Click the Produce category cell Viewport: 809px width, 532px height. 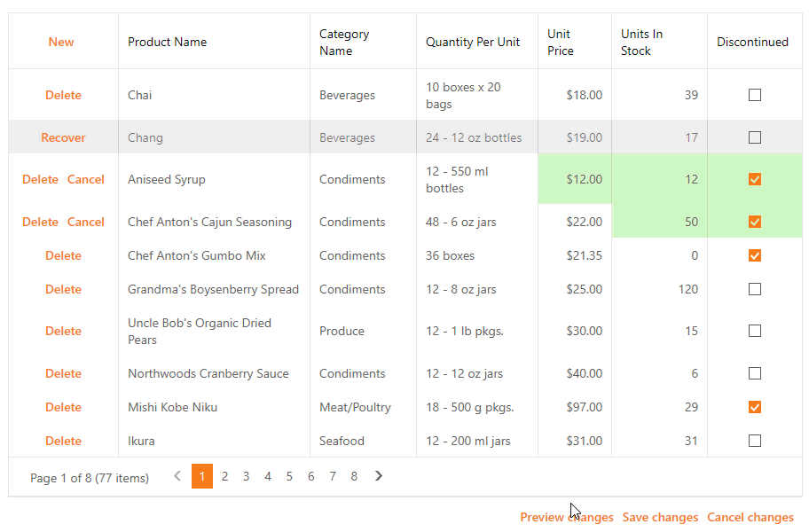point(363,331)
